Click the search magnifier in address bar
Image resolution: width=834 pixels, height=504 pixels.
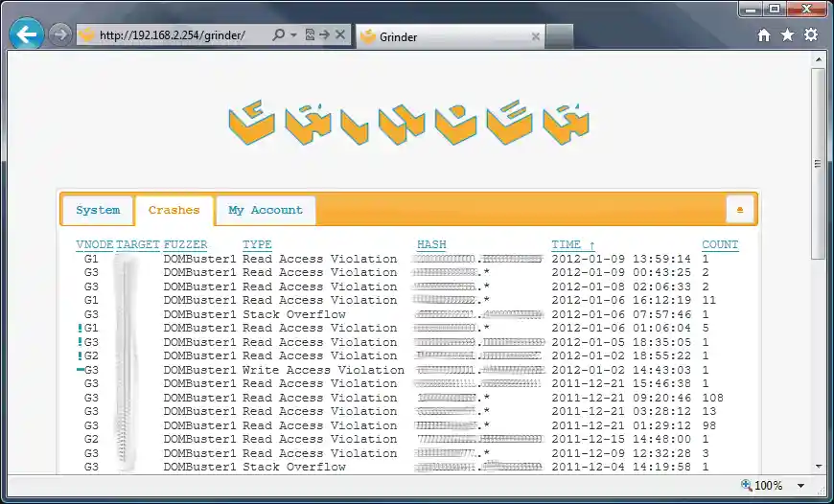pyautogui.click(x=278, y=35)
